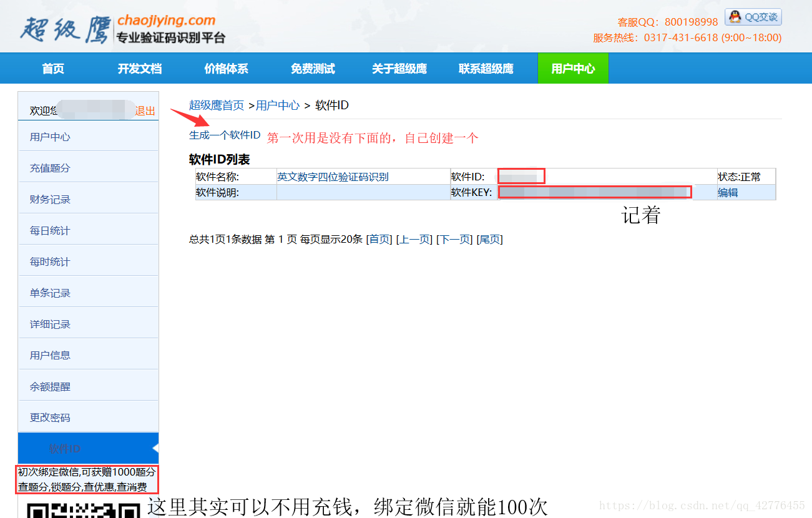Open 用户中心 in the sidebar
Image resolution: width=812 pixels, height=518 pixels.
pos(88,137)
